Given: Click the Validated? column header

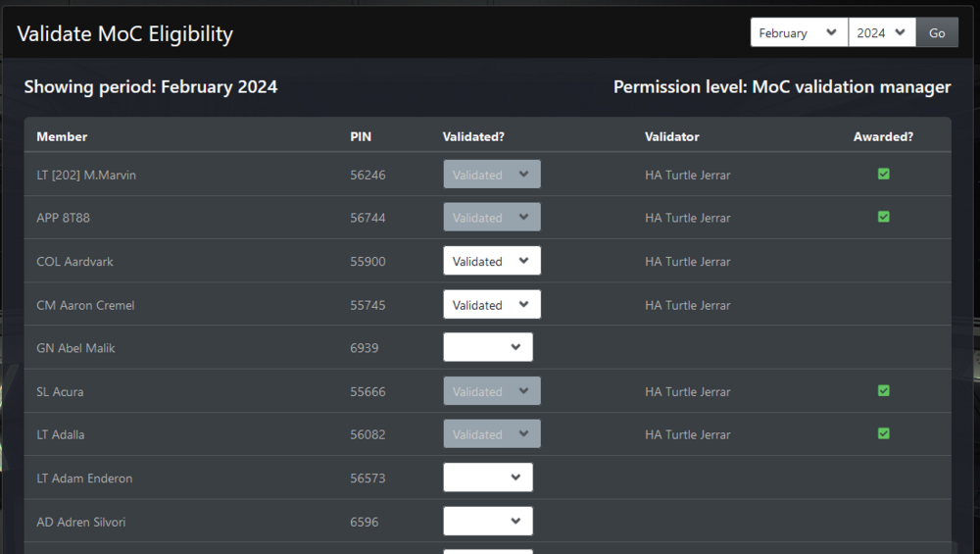Looking at the screenshot, I should 473,137.
